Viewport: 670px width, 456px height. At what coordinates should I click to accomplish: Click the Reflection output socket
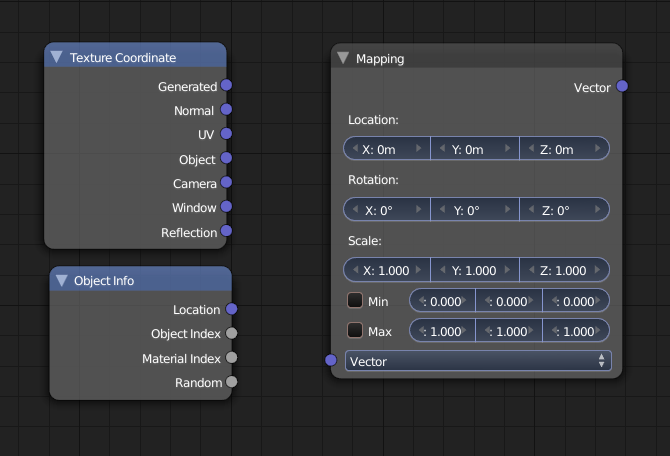click(x=226, y=232)
